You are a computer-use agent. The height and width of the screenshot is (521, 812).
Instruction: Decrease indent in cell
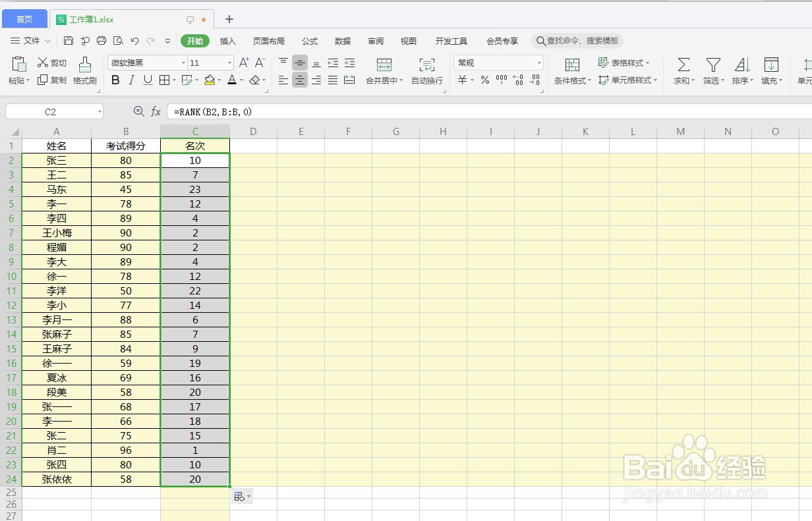tap(333, 63)
